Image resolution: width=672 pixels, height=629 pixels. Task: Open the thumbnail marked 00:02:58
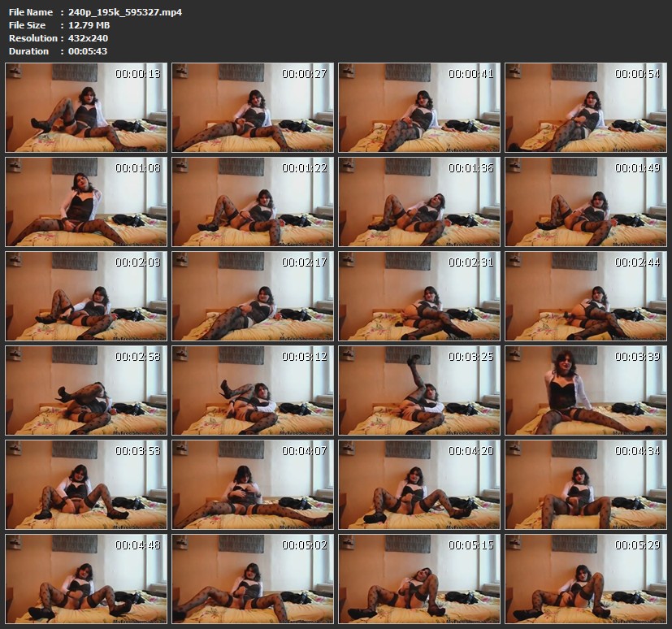86,390
